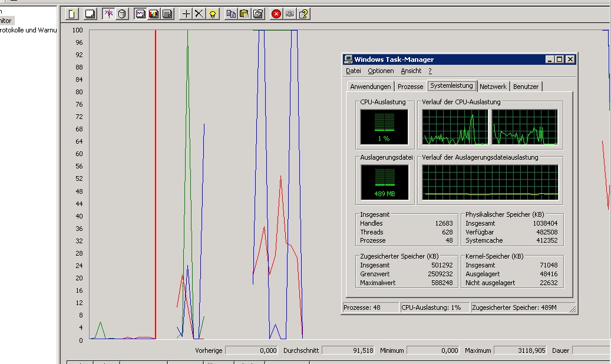Switch to the Netzwerk tab
Viewport: 611px width, 364px height.
point(493,87)
